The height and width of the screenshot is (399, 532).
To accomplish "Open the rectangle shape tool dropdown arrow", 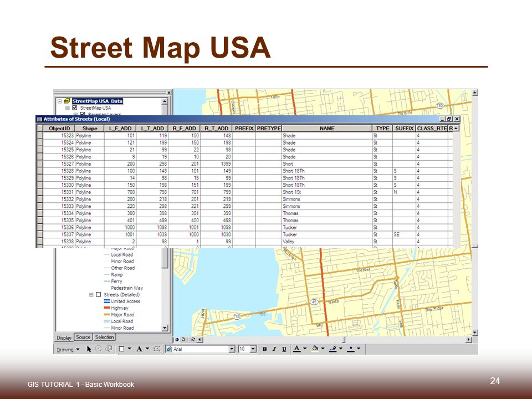I will pyautogui.click(x=129, y=349).
